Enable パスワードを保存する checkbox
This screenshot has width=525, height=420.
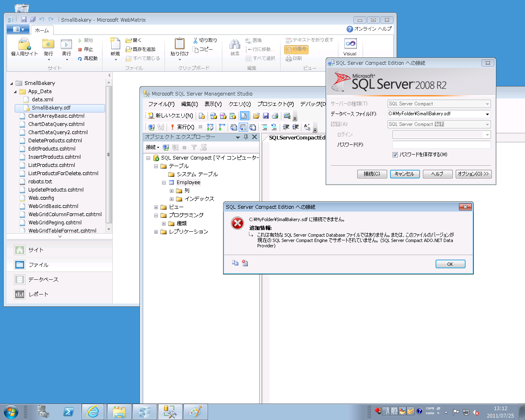(x=395, y=155)
